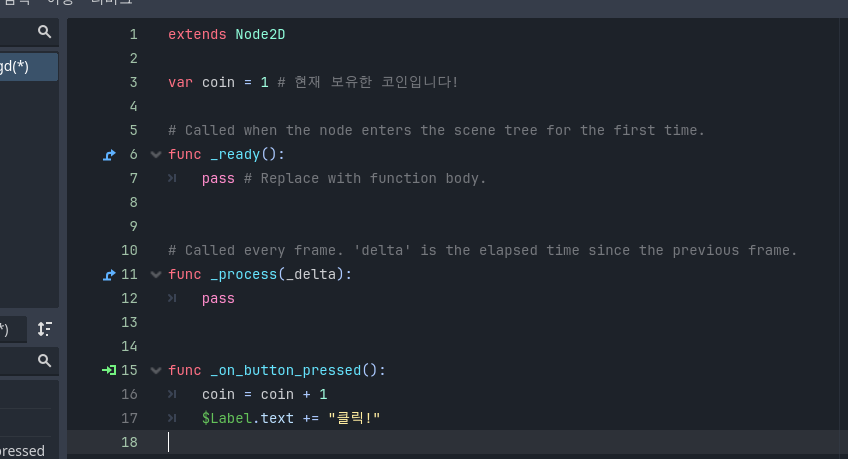Place cursor on Node2D class name
848x459 pixels.
tap(260, 35)
